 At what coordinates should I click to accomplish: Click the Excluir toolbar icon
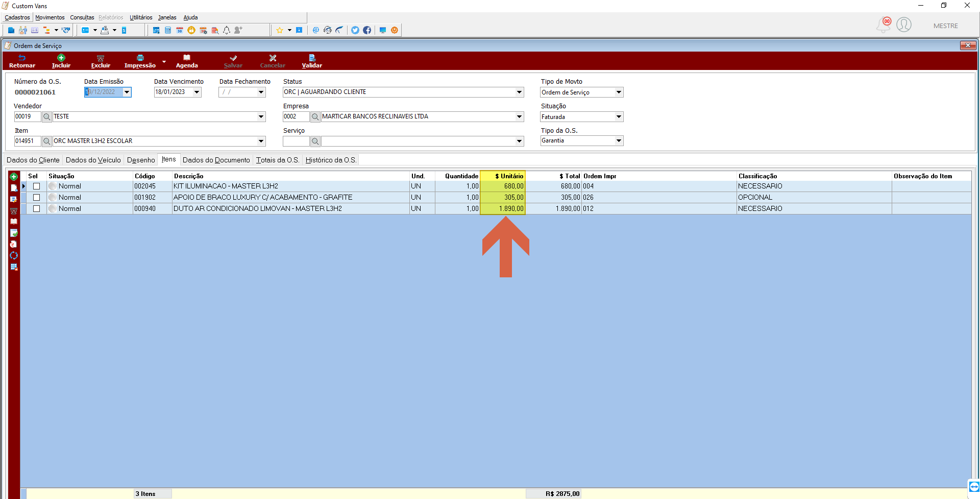pyautogui.click(x=101, y=58)
